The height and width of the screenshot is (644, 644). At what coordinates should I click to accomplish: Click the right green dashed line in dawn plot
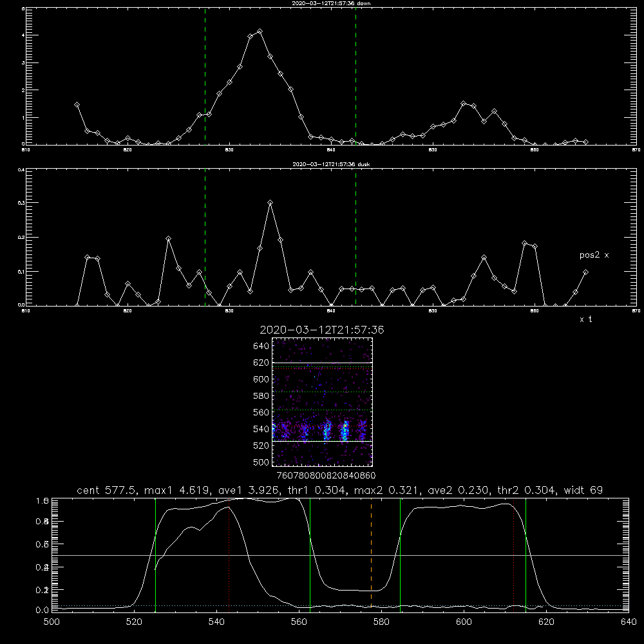(x=355, y=76)
